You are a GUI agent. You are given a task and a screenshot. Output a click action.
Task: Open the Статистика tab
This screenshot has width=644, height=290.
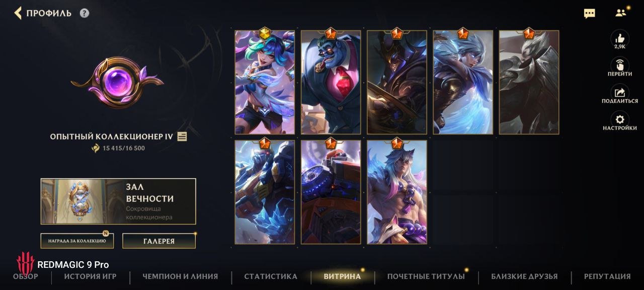[271, 276]
